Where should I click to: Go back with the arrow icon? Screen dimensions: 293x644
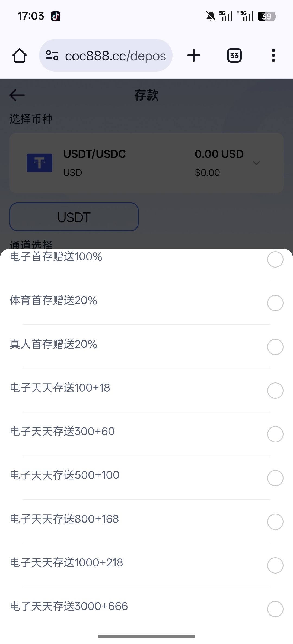pos(17,95)
